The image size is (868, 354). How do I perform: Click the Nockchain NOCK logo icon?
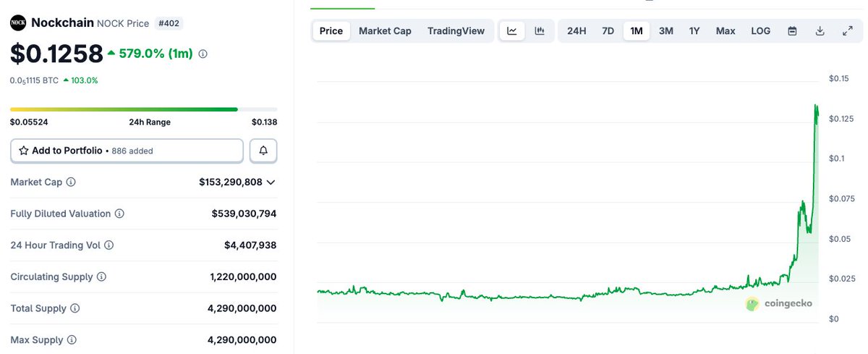tap(18, 23)
